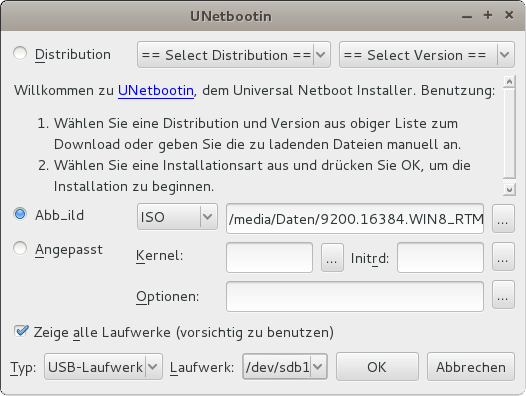The height and width of the screenshot is (396, 526).
Task: Click the Abbrechen button
Action: pyautogui.click(x=471, y=367)
